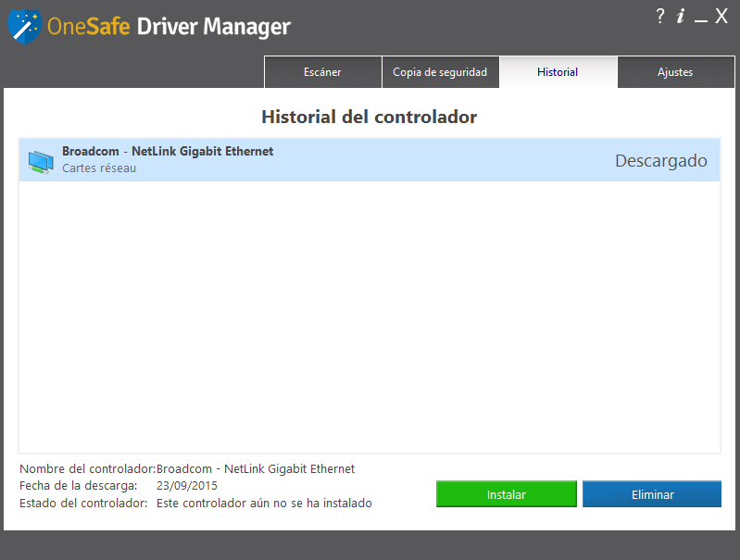
Task: Minimize the Driver Manager window
Action: coord(701,18)
